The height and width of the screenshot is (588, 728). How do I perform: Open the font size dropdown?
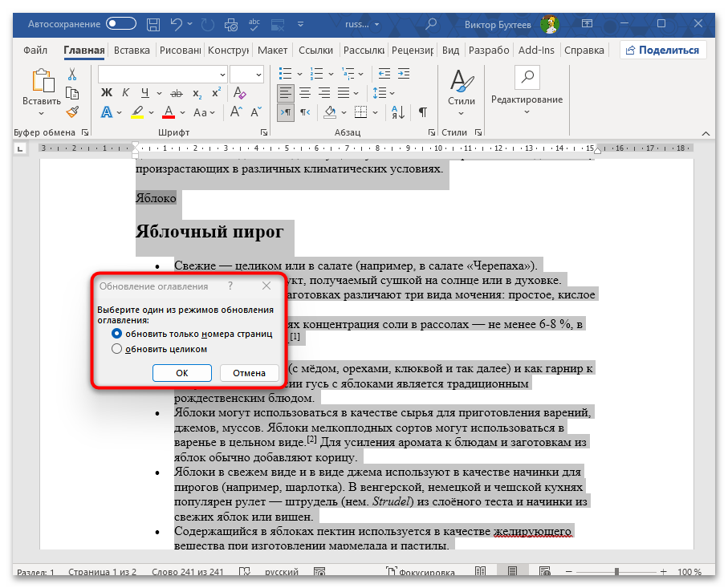coord(258,75)
